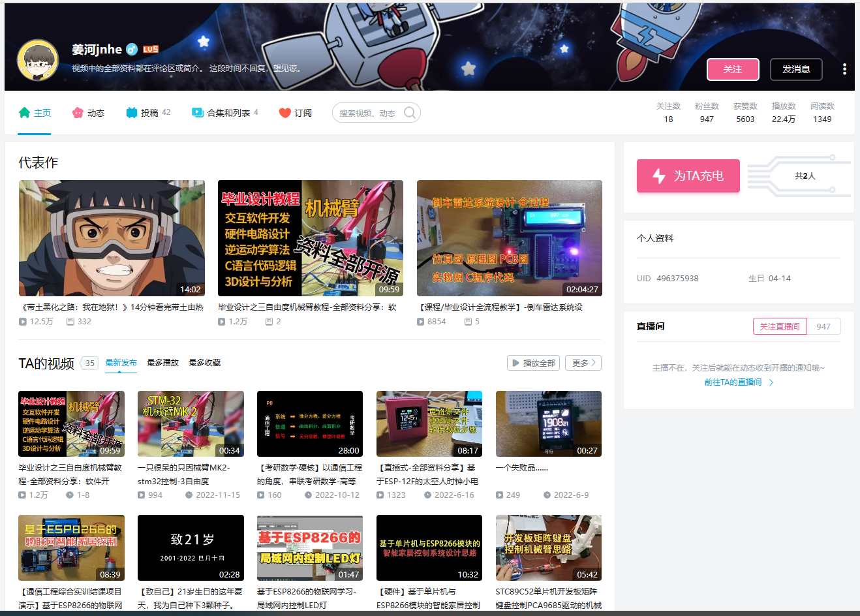The width and height of the screenshot is (860, 616).
Task: Select the 最多收藏 sort tab
Action: tap(204, 363)
